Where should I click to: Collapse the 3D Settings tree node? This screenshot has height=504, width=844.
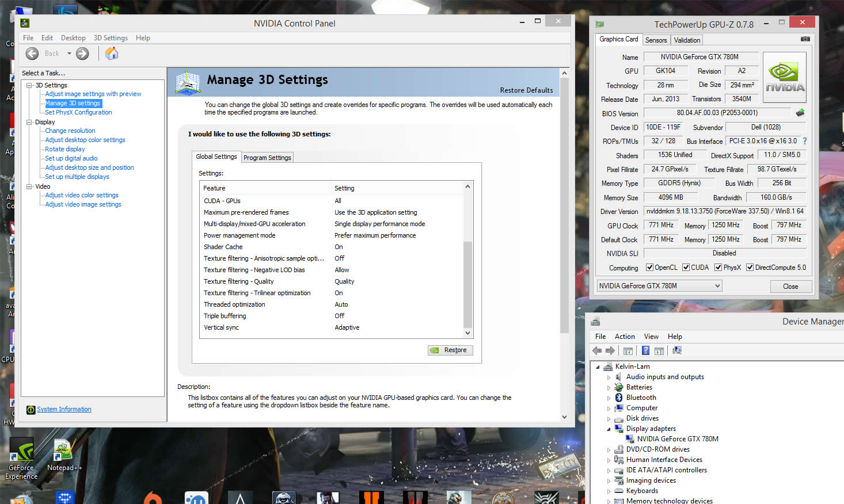(x=29, y=85)
